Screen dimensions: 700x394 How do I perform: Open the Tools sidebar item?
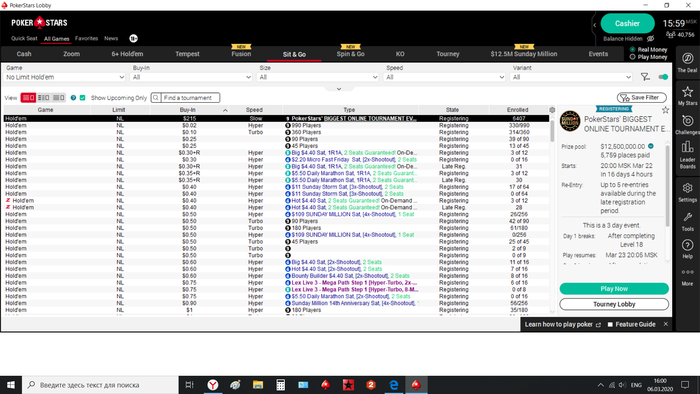pos(687,222)
